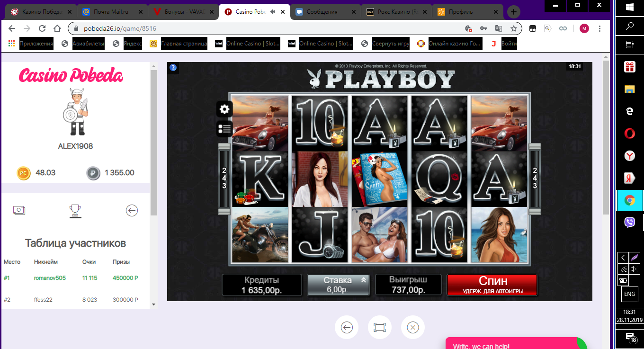This screenshot has width=644, height=349.
Task: Switch to the Профиль tab
Action: point(467,12)
